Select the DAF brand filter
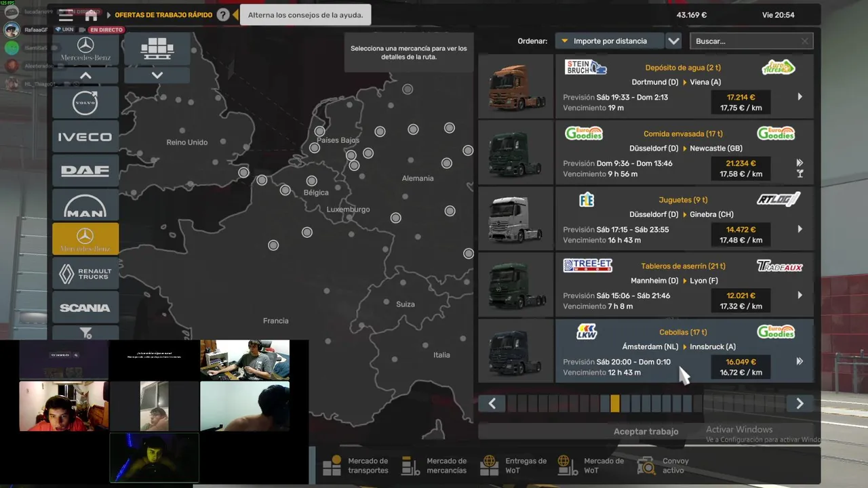Image resolution: width=868 pixels, height=488 pixels. 85,171
